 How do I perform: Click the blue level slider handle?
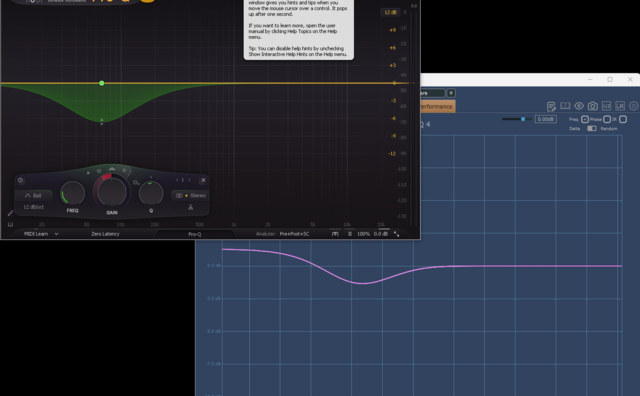click(523, 119)
